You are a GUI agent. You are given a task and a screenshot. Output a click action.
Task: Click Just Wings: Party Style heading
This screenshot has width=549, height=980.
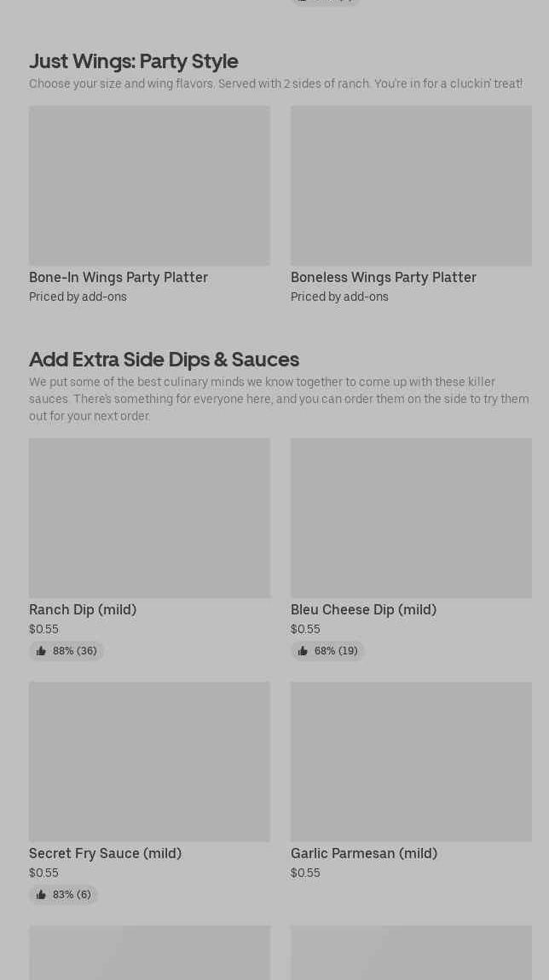[133, 61]
